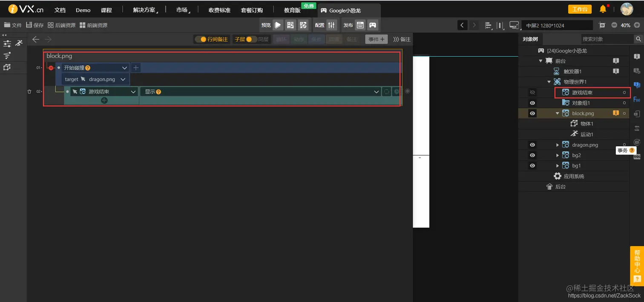Hide dragon.png using its eye icon
Image resolution: width=644 pixels, height=302 pixels.
[x=532, y=145]
